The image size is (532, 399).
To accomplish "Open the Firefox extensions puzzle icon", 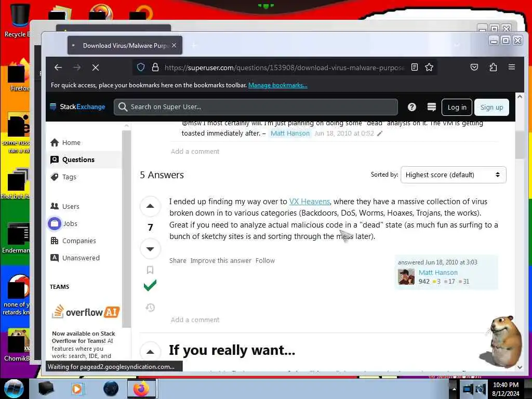I will [x=493, y=67].
